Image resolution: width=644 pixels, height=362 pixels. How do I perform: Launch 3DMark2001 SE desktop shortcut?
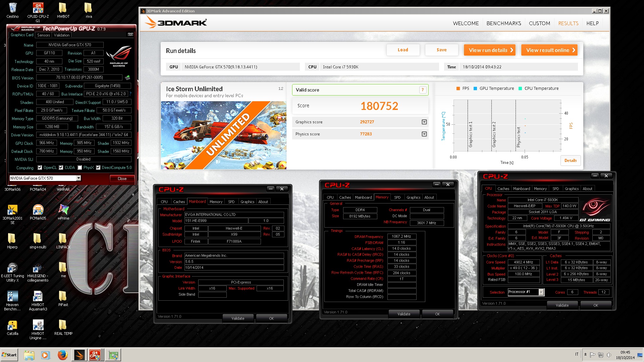tap(12, 214)
